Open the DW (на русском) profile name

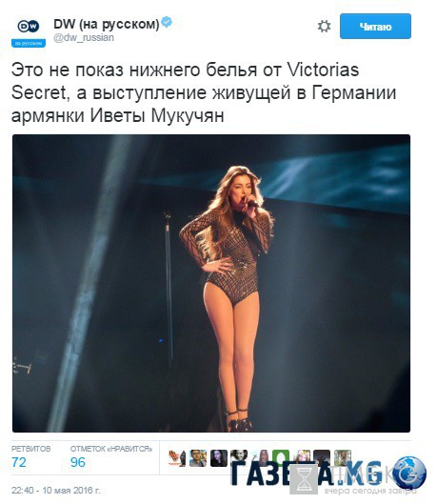point(107,24)
